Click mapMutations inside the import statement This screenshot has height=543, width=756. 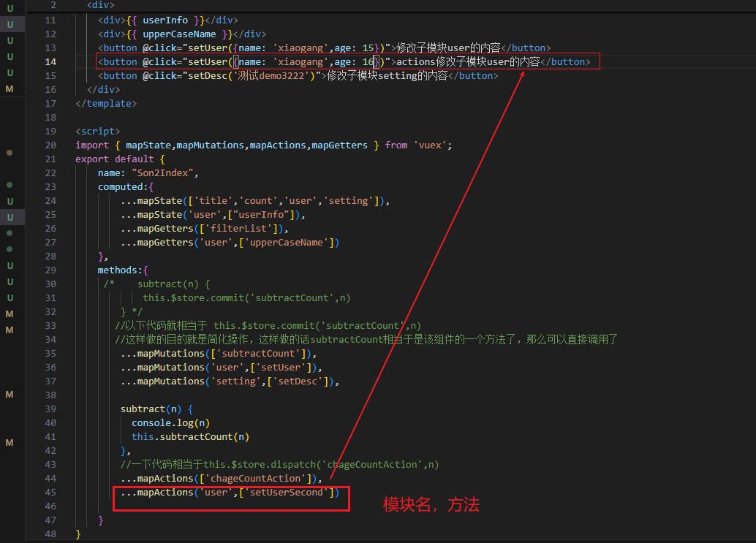point(211,145)
